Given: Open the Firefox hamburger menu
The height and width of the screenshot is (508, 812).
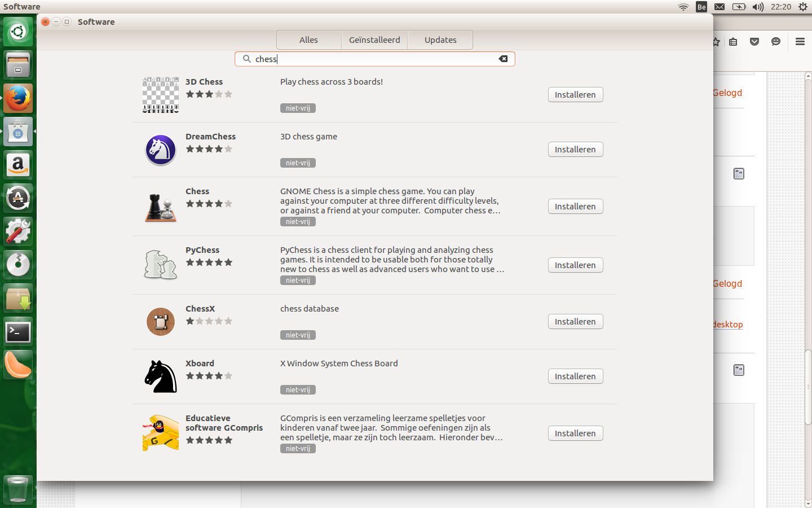Looking at the screenshot, I should click(800, 42).
